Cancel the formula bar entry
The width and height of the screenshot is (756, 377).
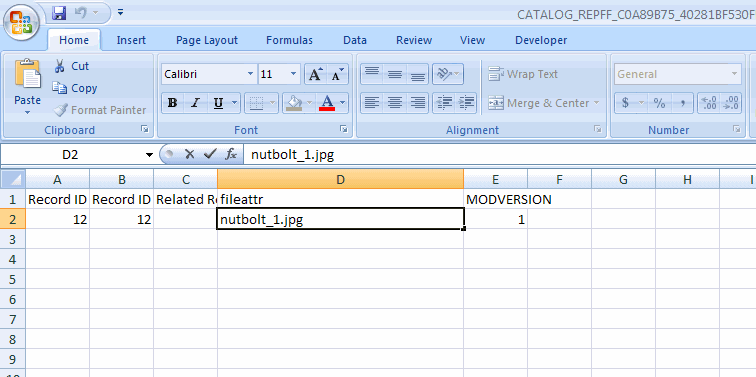coord(189,154)
